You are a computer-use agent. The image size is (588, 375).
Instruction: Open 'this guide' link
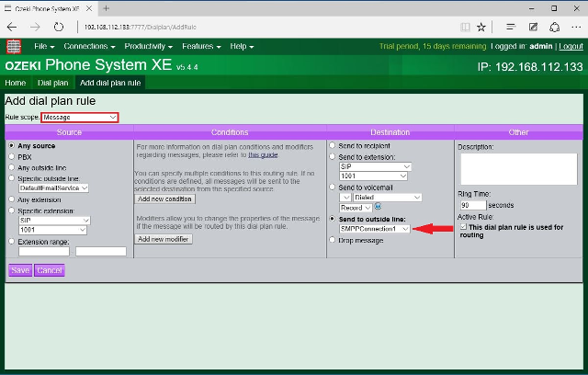coord(263,155)
